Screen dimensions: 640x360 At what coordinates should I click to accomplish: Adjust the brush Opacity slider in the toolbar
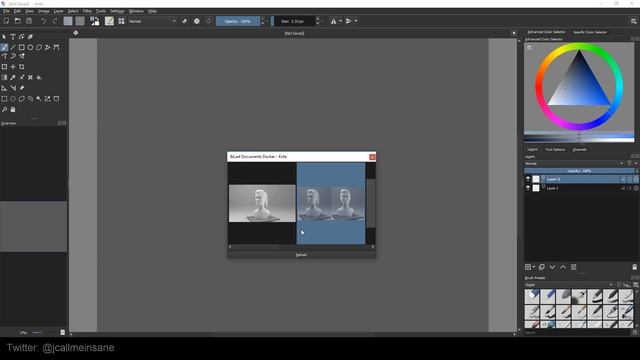coord(238,21)
